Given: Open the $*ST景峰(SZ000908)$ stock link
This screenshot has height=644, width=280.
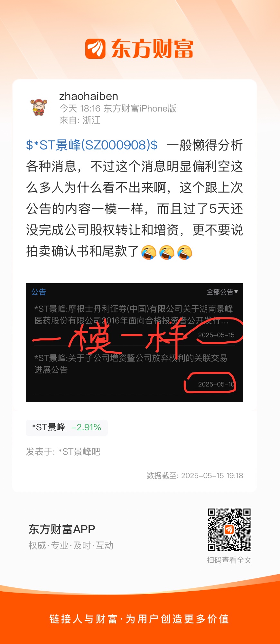Looking at the screenshot, I should click(92, 145).
